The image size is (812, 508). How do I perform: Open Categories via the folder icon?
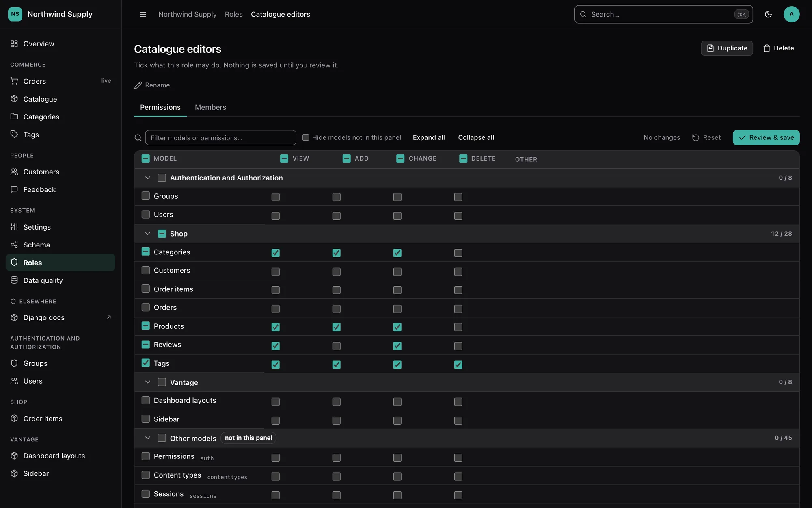tap(14, 117)
